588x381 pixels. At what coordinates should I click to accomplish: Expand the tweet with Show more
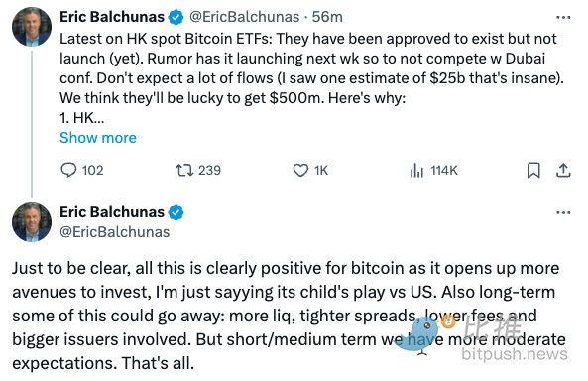pos(98,138)
